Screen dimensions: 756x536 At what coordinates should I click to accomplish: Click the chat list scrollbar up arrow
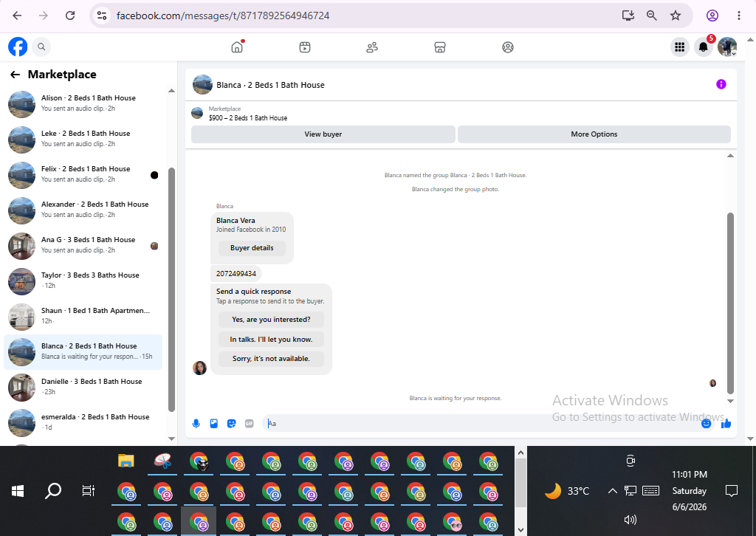click(x=171, y=91)
